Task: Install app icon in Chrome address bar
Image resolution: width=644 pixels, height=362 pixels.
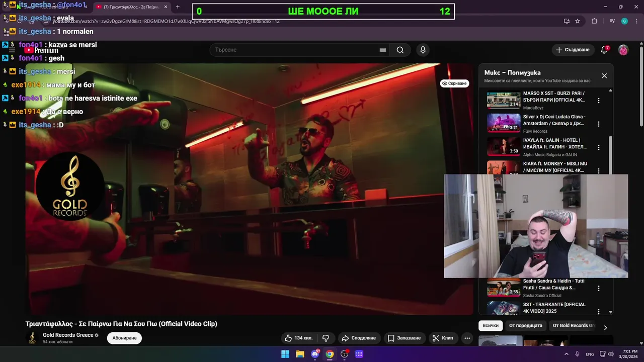Action: pos(567,21)
